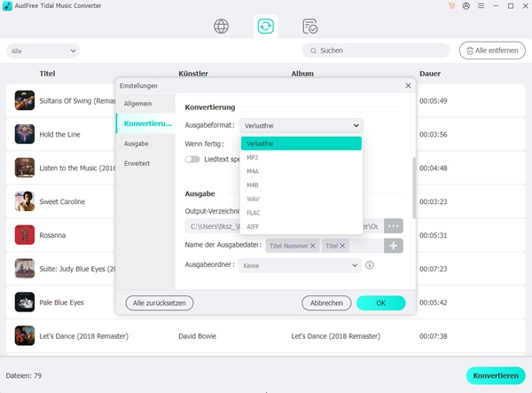Open the user account icon
Viewport: 532px width, 393px height.
pyautogui.click(x=466, y=6)
